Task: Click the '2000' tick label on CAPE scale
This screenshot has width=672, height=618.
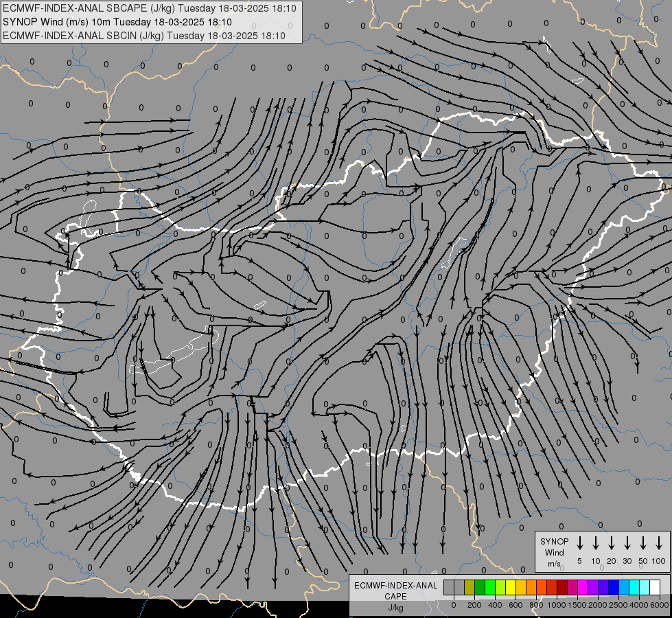Action: (598, 605)
